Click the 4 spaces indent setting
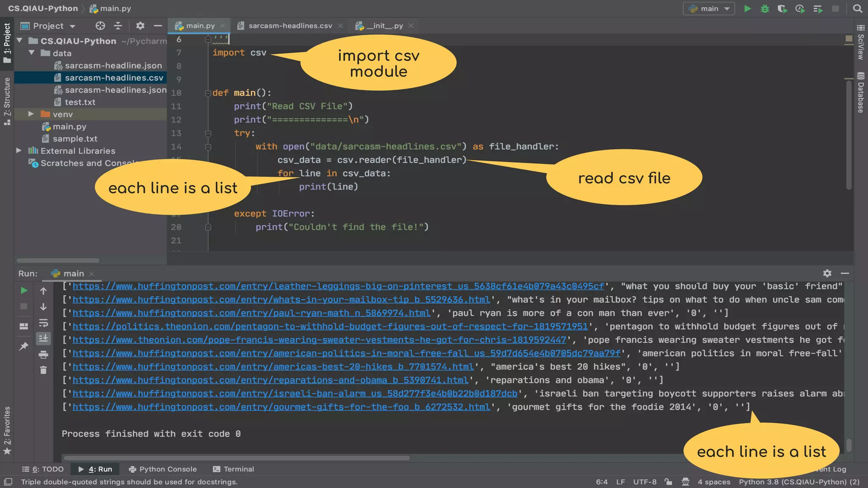Viewport: 868px width, 488px height. point(714,482)
